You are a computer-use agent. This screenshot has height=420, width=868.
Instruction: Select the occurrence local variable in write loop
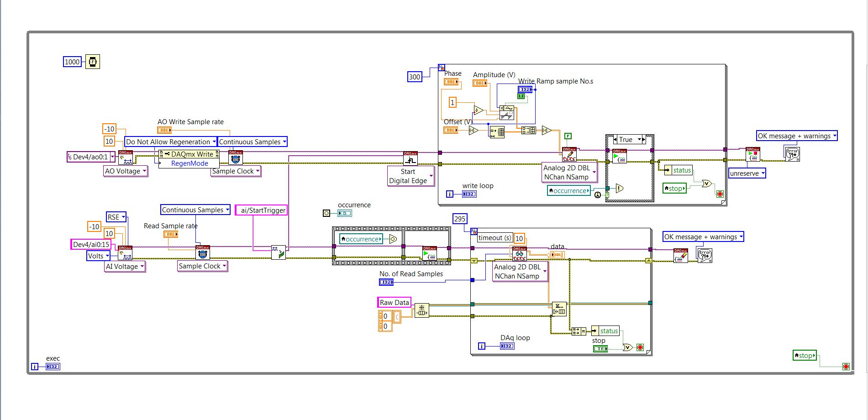569,191
